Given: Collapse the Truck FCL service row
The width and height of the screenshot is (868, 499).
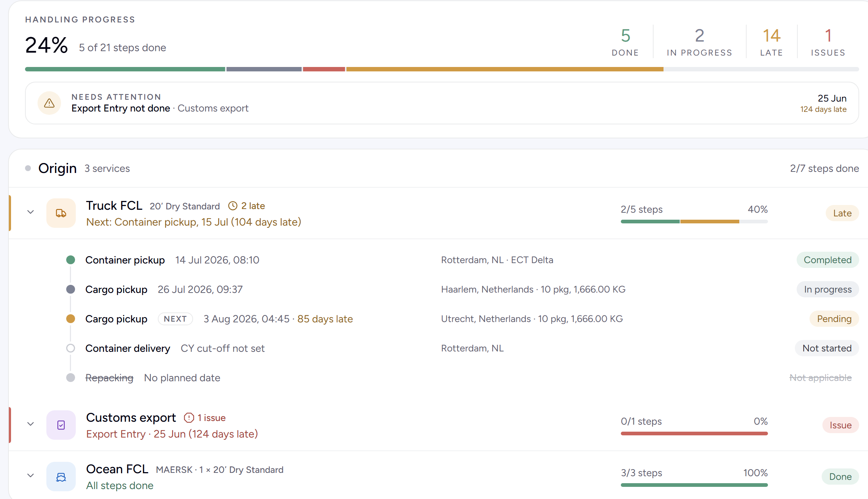Looking at the screenshot, I should click(31, 212).
